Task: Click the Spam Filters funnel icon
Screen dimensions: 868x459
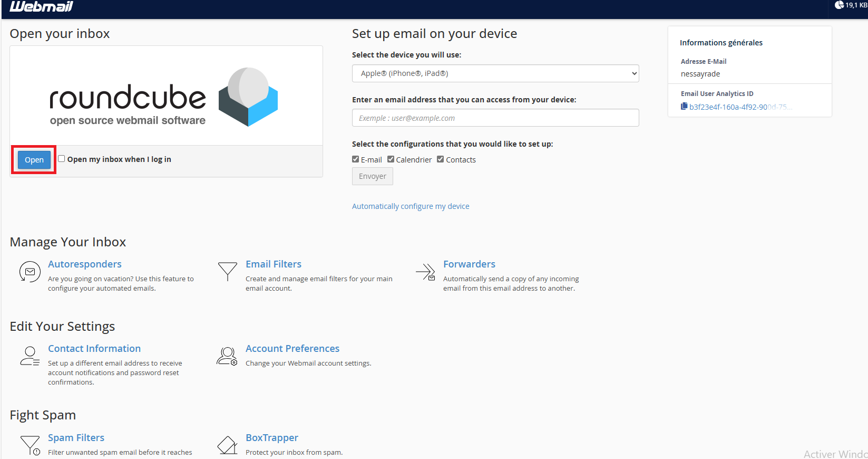Action: (30, 445)
